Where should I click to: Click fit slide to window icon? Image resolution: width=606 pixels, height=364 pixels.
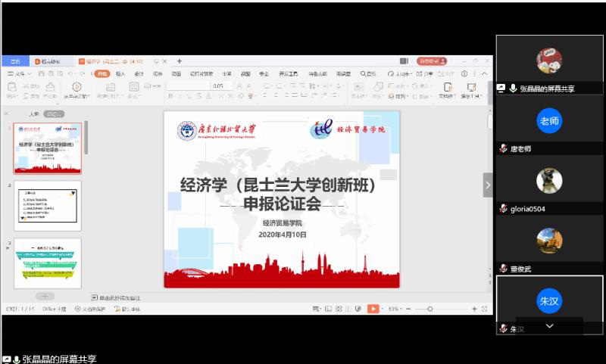point(485,309)
